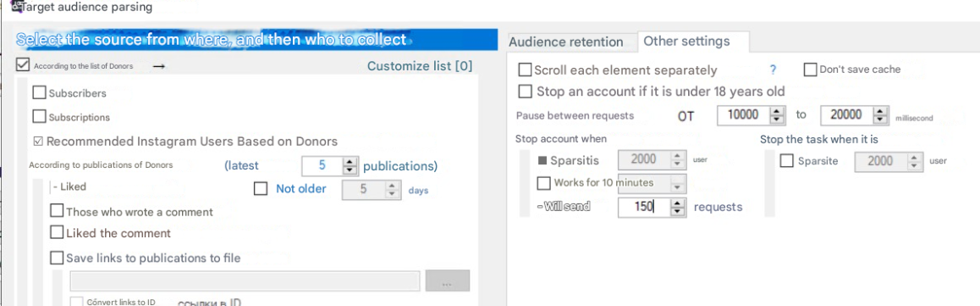
Task: Adjust the Works for minutes stepper arrows
Action: [678, 183]
